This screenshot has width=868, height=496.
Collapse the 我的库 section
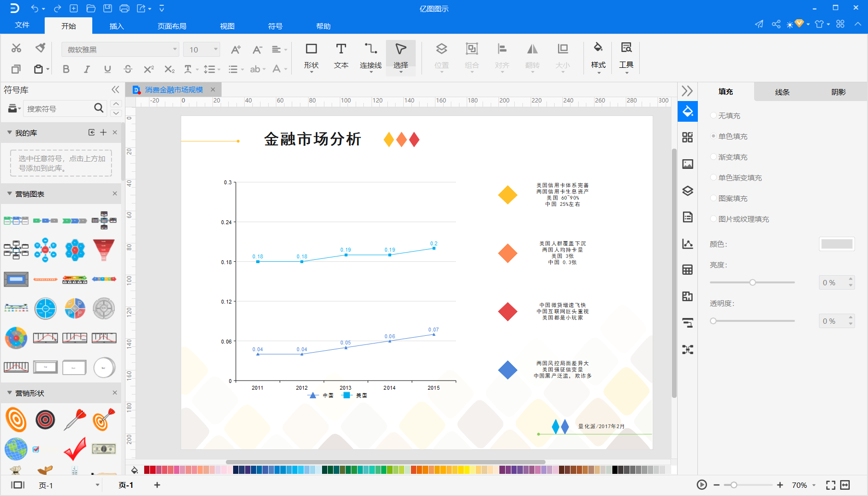point(9,133)
